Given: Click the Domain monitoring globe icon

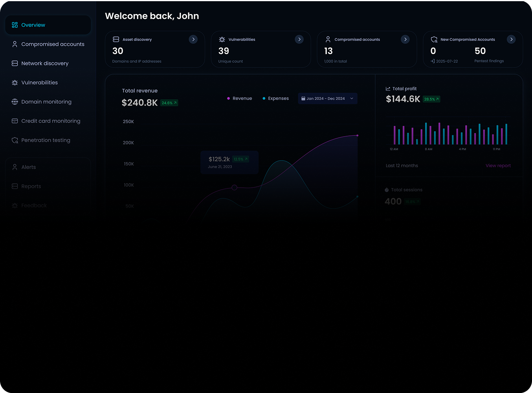Looking at the screenshot, I should [x=15, y=102].
